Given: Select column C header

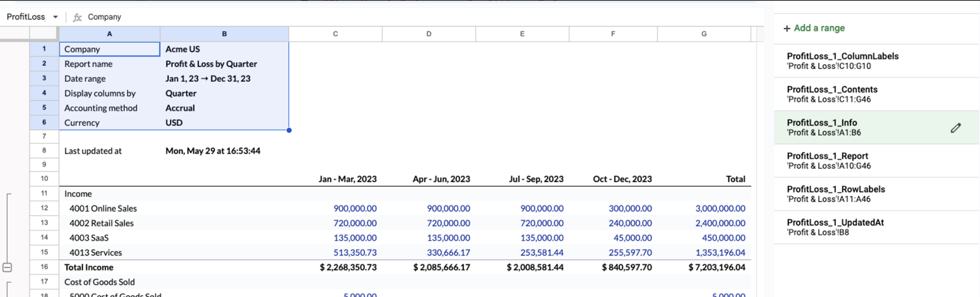Looking at the screenshot, I should (335, 34).
